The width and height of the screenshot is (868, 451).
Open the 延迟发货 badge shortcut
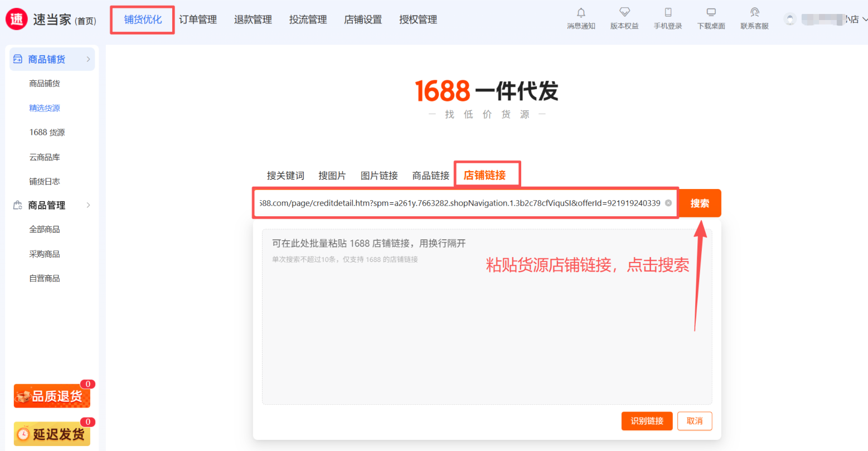click(x=52, y=434)
